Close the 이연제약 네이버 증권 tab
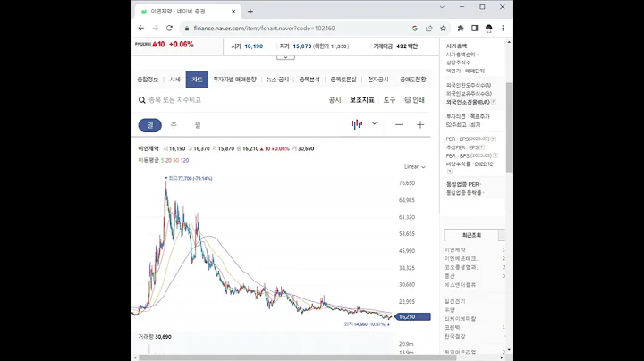Image resolution: width=644 pixels, height=361 pixels. (233, 12)
